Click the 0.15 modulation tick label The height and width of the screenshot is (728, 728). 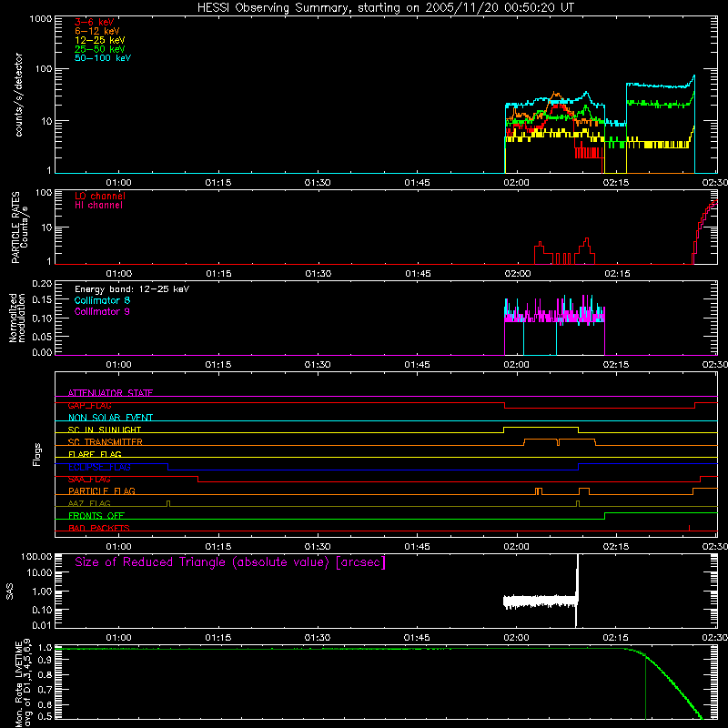(42, 300)
